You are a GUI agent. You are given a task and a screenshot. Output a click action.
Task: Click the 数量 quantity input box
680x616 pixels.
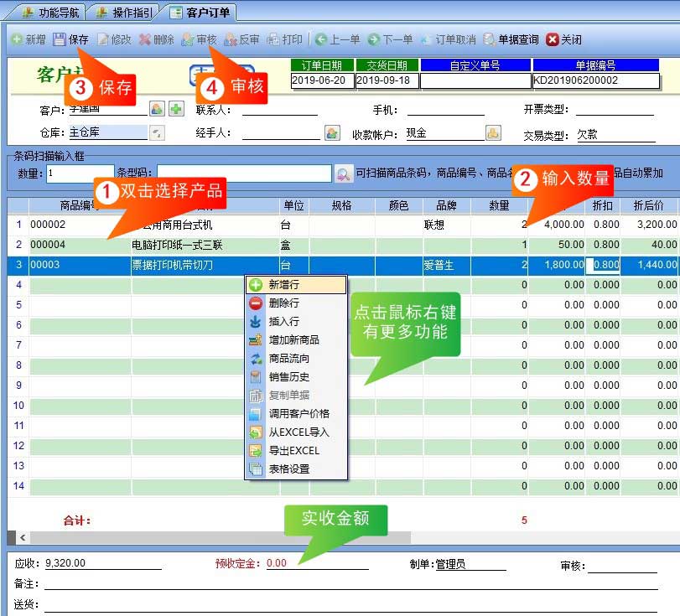pyautogui.click(x=80, y=173)
